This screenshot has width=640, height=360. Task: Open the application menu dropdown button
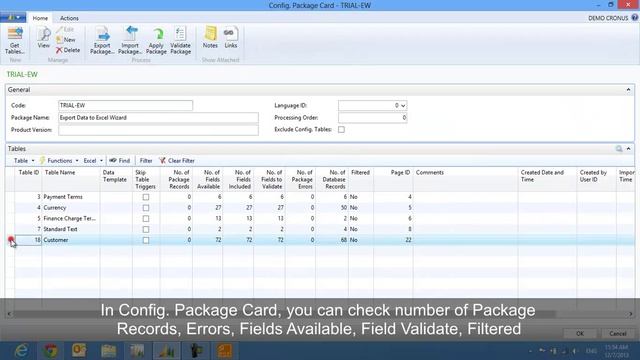click(13, 18)
